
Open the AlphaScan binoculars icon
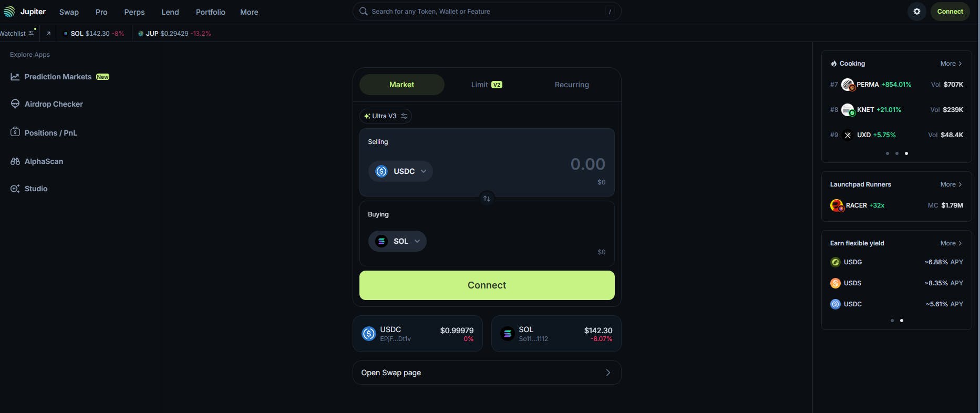[15, 161]
